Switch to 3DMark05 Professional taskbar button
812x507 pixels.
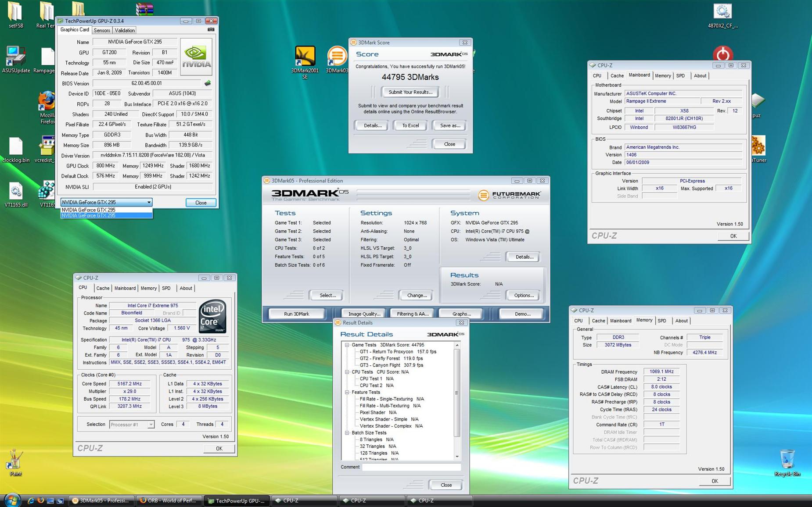pyautogui.click(x=102, y=500)
